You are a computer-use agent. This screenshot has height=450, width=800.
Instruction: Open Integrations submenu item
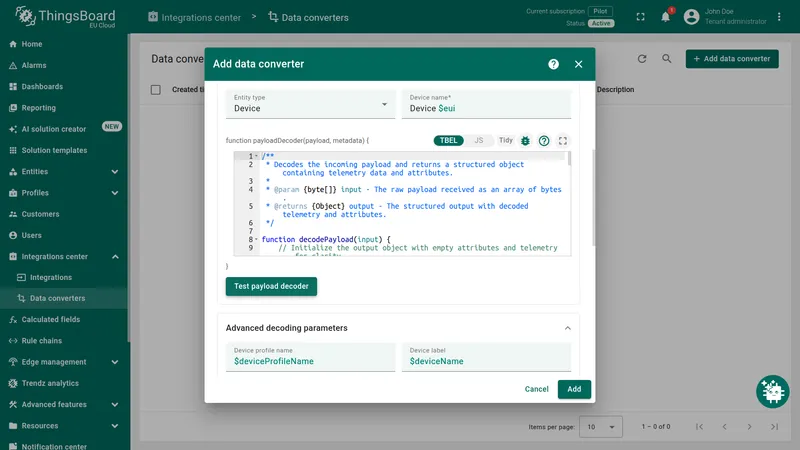point(63,278)
